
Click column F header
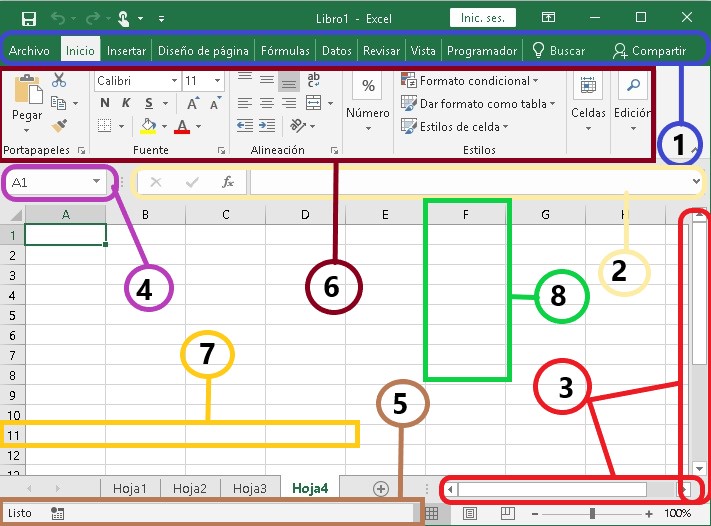[466, 214]
